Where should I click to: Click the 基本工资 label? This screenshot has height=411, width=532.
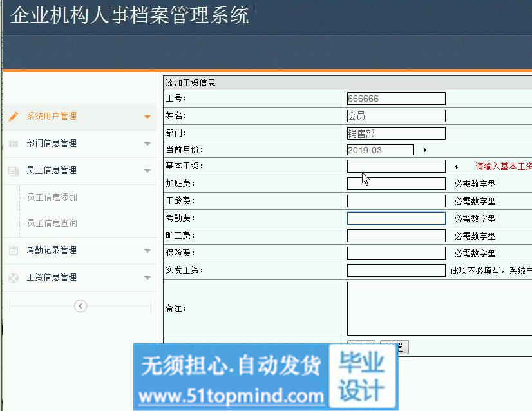click(184, 166)
